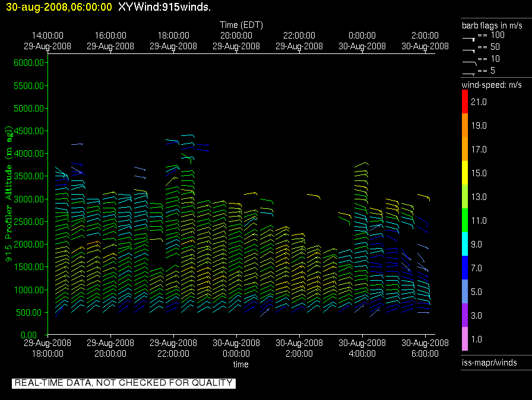The image size is (532, 400).
Task: Click the yellow timestamp '30-aug-2008,06:00:00'
Action: (x=59, y=7)
